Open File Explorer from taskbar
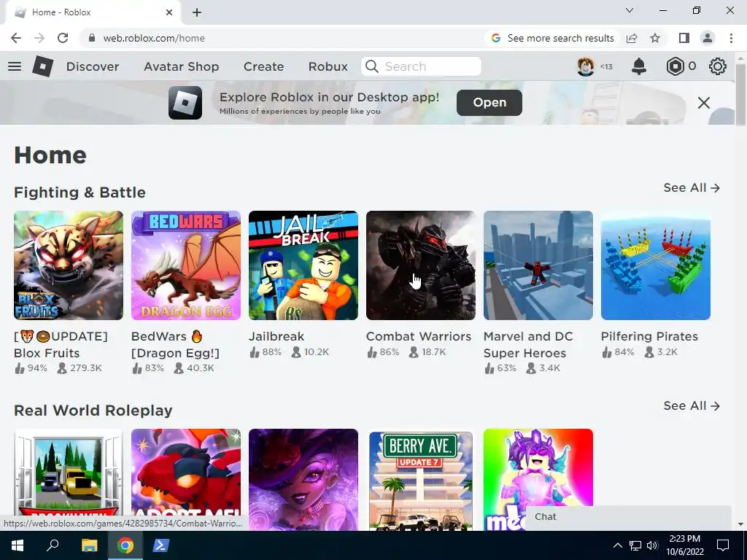Screen dimensions: 747x560 click(x=90, y=545)
